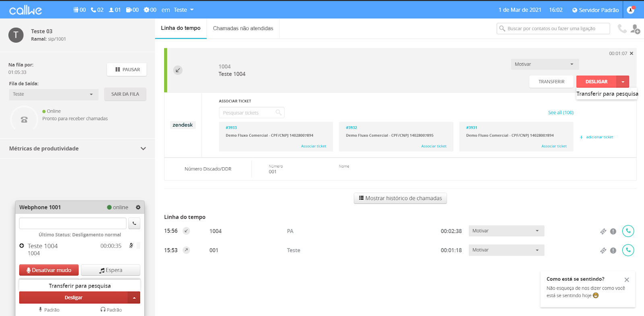Close the active call card with X
Viewport: 644px width, 316px height.
coord(632,53)
